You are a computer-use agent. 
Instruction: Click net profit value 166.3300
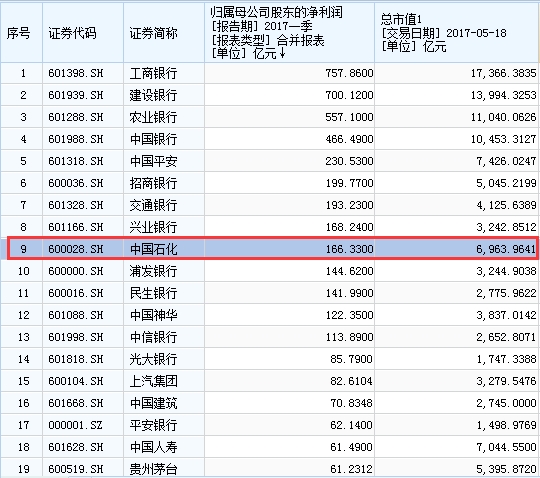(349, 249)
